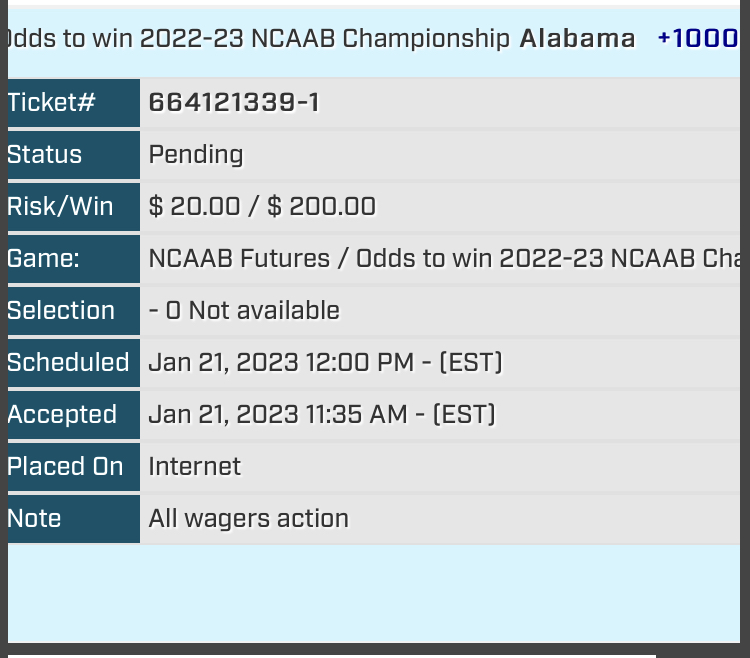Viewport: 750px width, 658px height.
Task: Click the Status row label
Action: tap(45, 155)
